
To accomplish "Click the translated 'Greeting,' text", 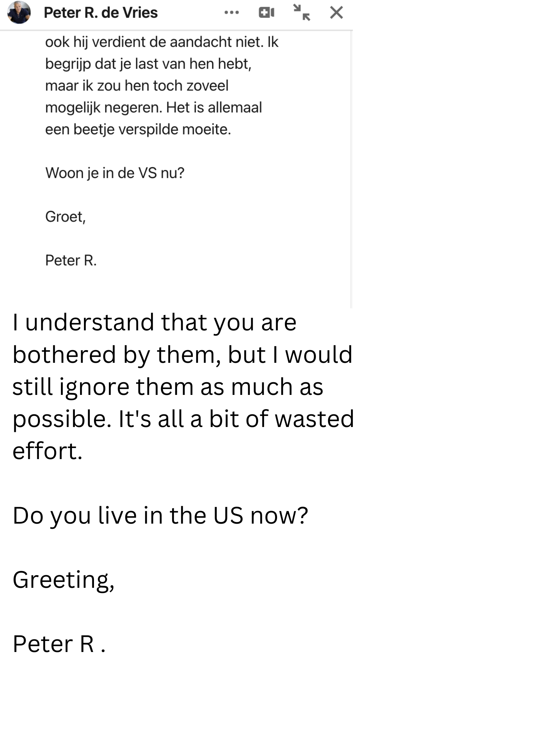I will (64, 580).
